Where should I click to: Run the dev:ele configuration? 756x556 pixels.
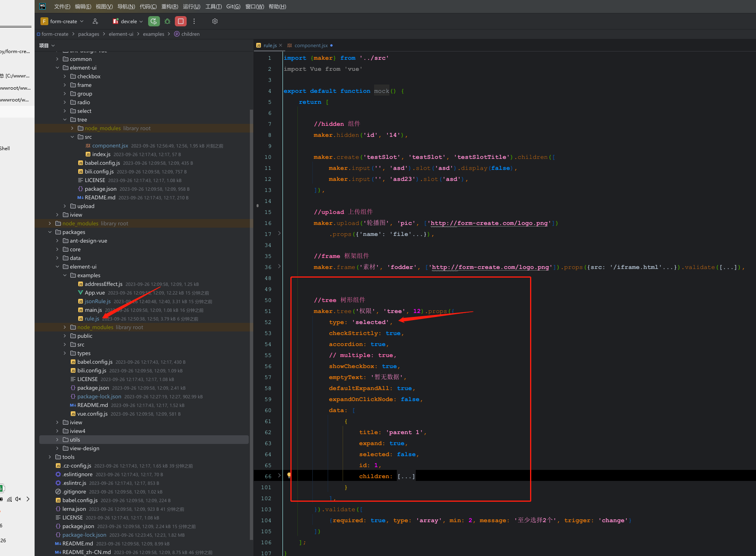click(154, 21)
